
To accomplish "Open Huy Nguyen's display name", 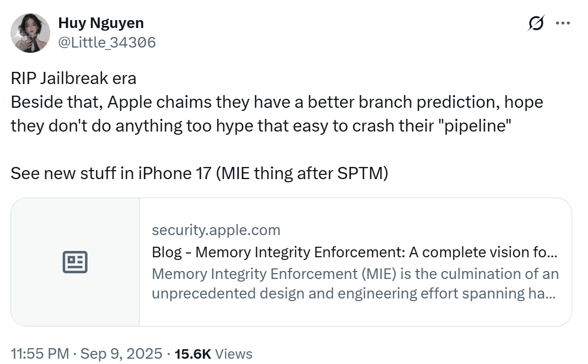I will tap(101, 23).
